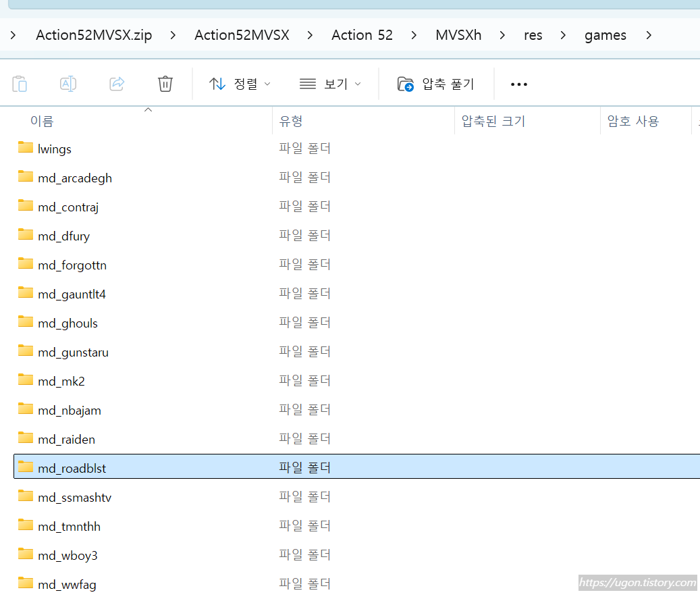
Task: Select the md_raiden folder icon
Action: click(x=26, y=438)
